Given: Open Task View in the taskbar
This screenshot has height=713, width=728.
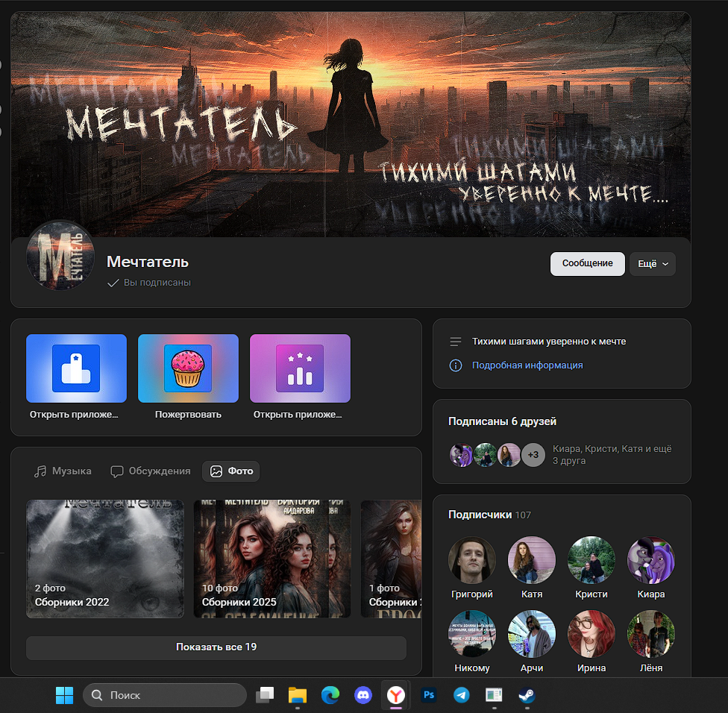Looking at the screenshot, I should pos(265,695).
